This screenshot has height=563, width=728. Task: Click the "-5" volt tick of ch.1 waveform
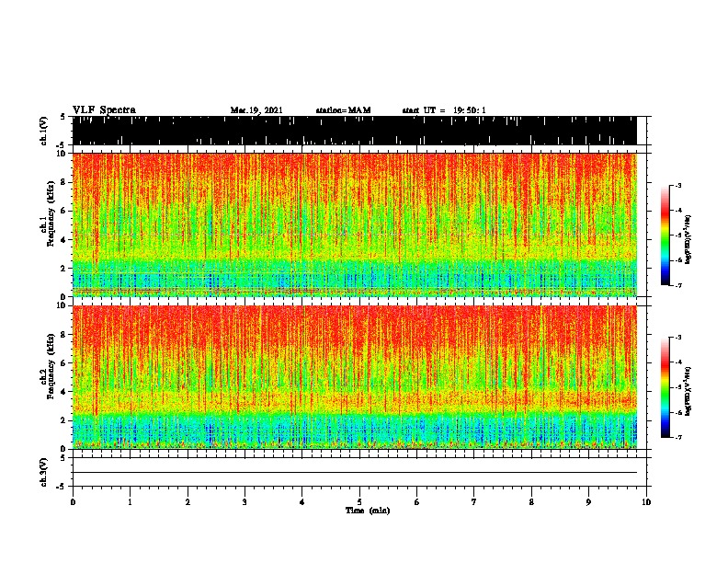(x=62, y=145)
